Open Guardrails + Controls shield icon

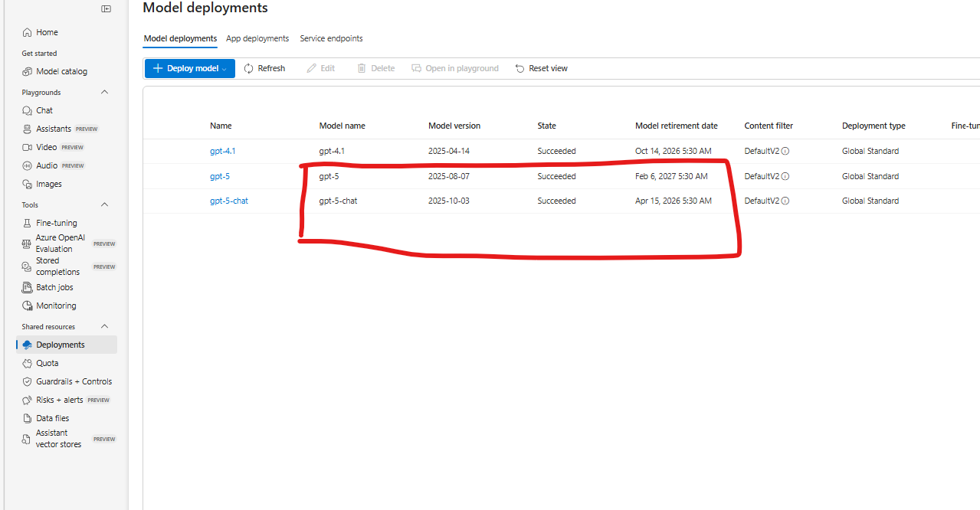tap(28, 381)
